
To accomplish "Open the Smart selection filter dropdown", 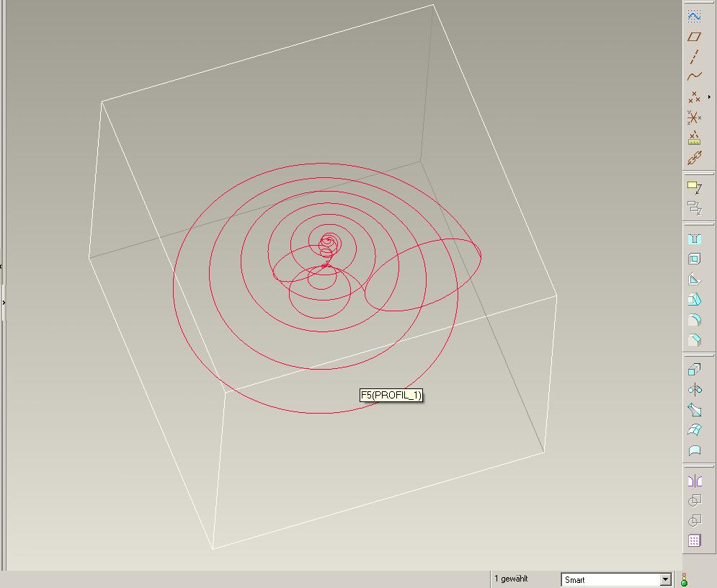I will [x=665, y=580].
